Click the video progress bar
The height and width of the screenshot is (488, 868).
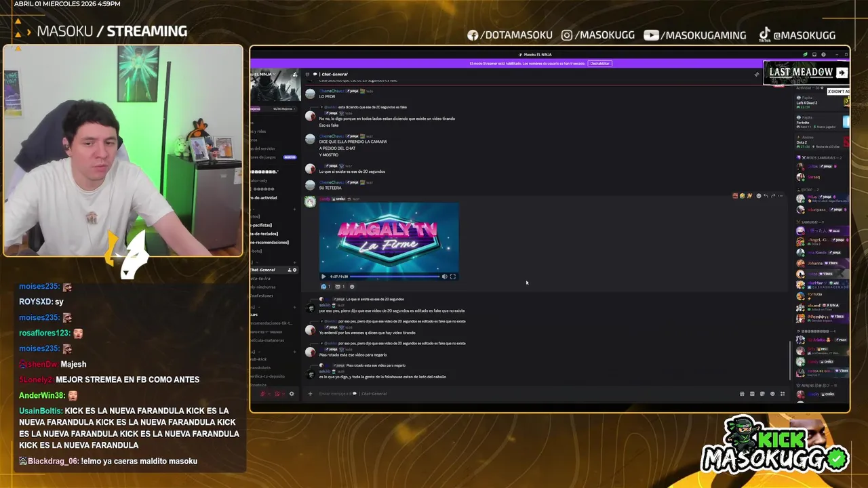395,277
